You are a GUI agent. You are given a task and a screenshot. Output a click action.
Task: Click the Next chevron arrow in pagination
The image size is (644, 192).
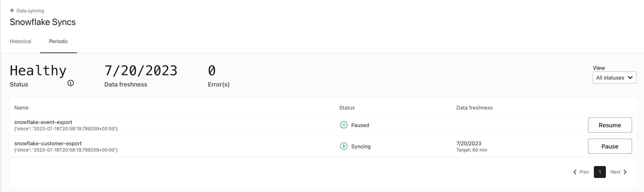pyautogui.click(x=625, y=172)
